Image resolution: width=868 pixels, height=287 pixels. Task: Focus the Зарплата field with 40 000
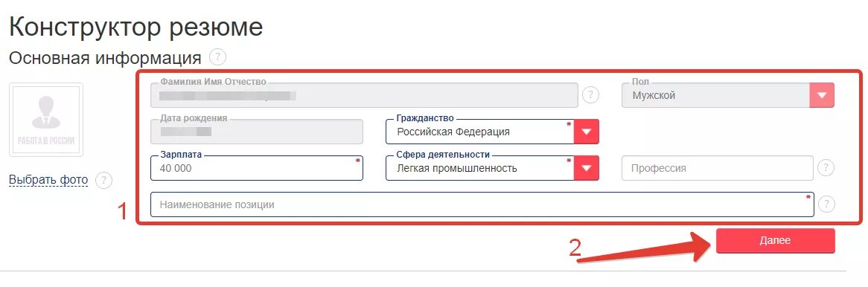(256, 168)
